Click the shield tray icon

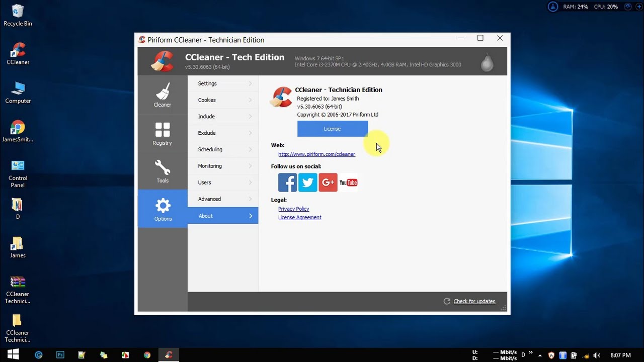click(x=551, y=355)
